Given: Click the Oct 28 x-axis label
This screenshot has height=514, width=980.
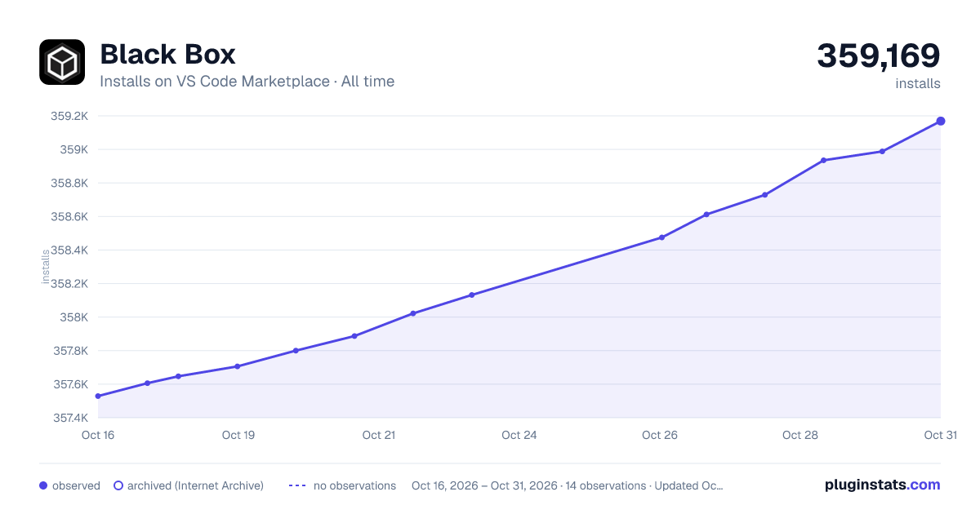Looking at the screenshot, I should click(800, 435).
